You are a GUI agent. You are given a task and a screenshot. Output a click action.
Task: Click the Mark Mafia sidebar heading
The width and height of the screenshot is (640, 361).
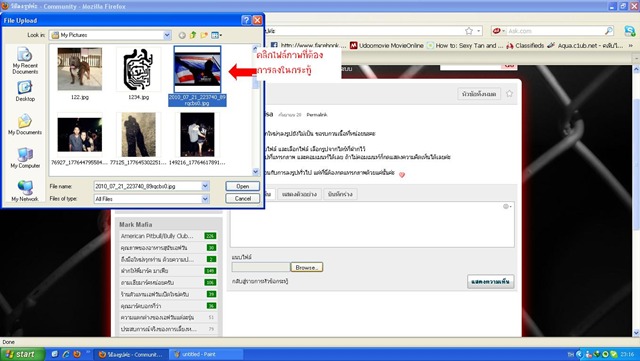(x=136, y=225)
